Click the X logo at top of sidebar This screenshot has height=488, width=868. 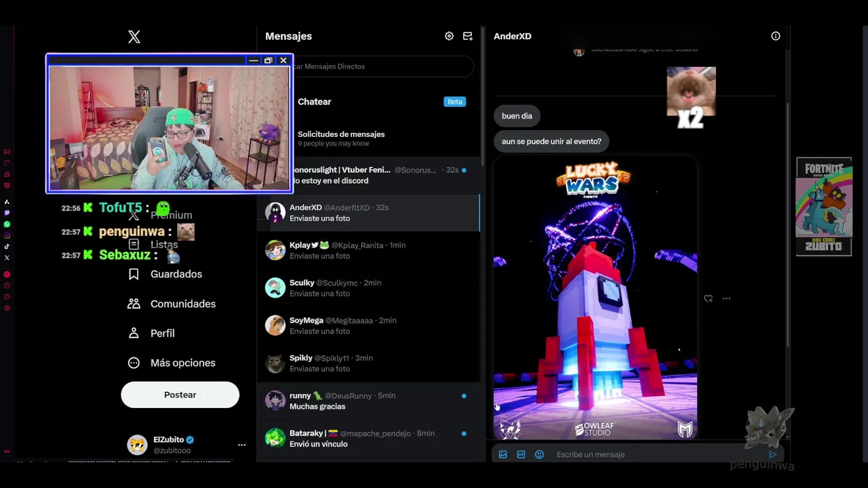coord(134,37)
